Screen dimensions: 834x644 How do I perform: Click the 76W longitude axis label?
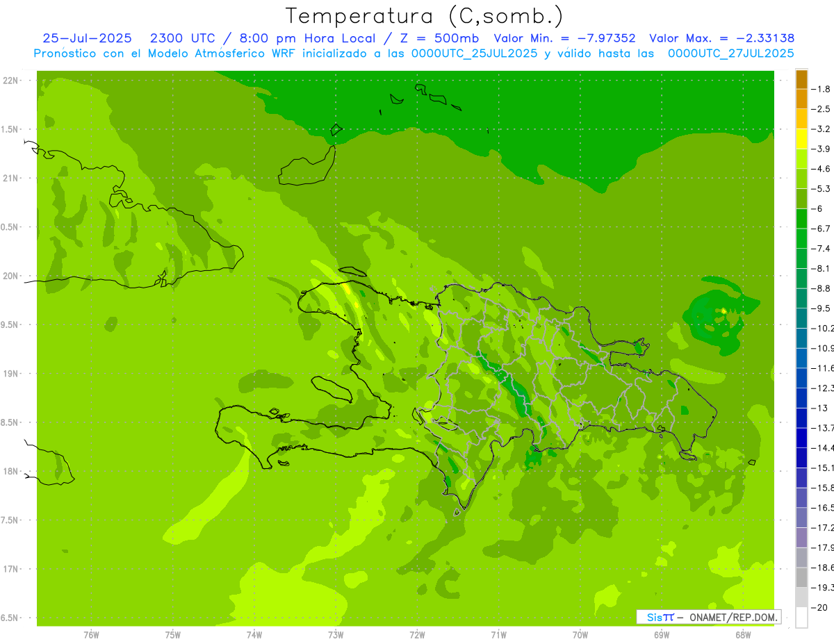click(x=91, y=635)
